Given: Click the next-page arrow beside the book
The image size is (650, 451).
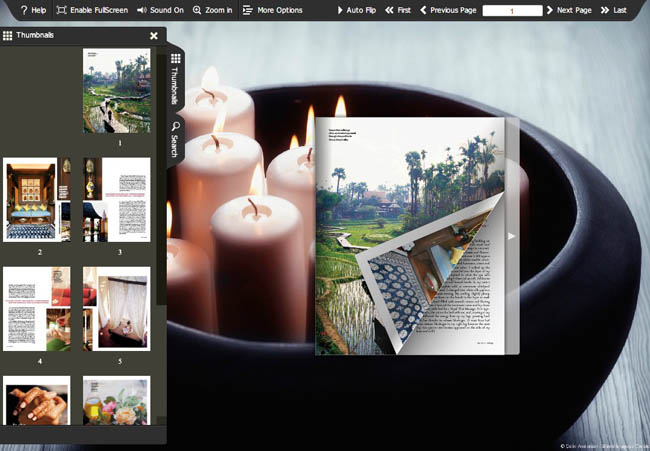Looking at the screenshot, I should tap(512, 236).
